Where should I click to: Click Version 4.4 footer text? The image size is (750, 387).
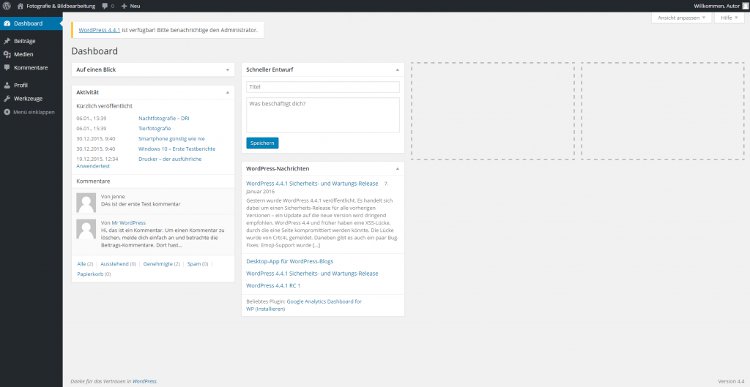(x=731, y=381)
